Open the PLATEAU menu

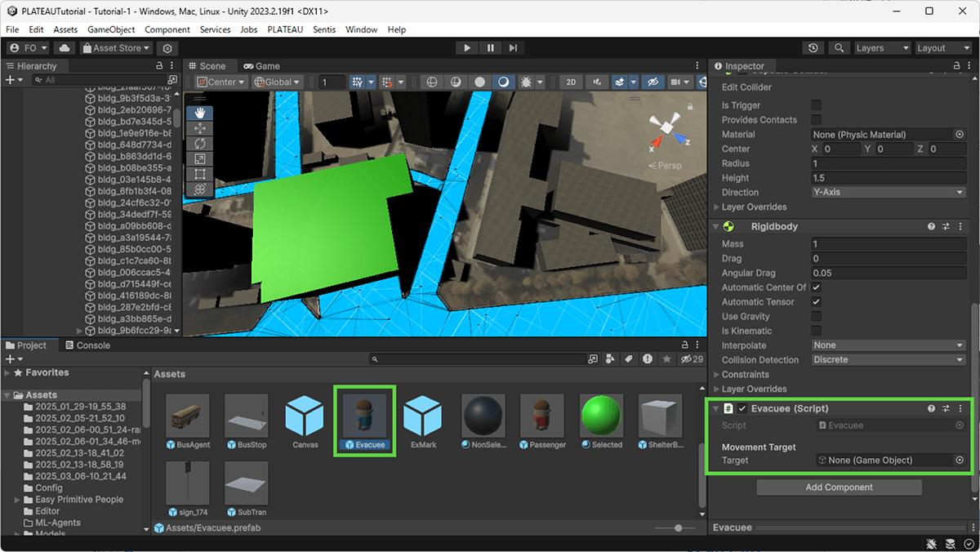coord(285,29)
